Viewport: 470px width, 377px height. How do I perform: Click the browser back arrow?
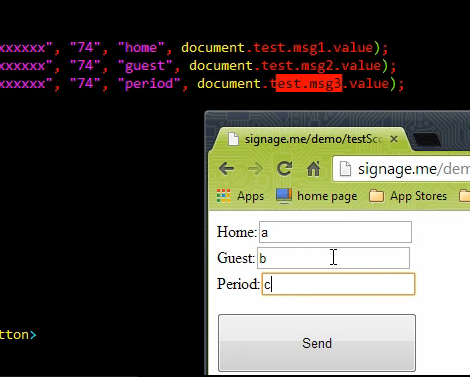click(x=226, y=169)
